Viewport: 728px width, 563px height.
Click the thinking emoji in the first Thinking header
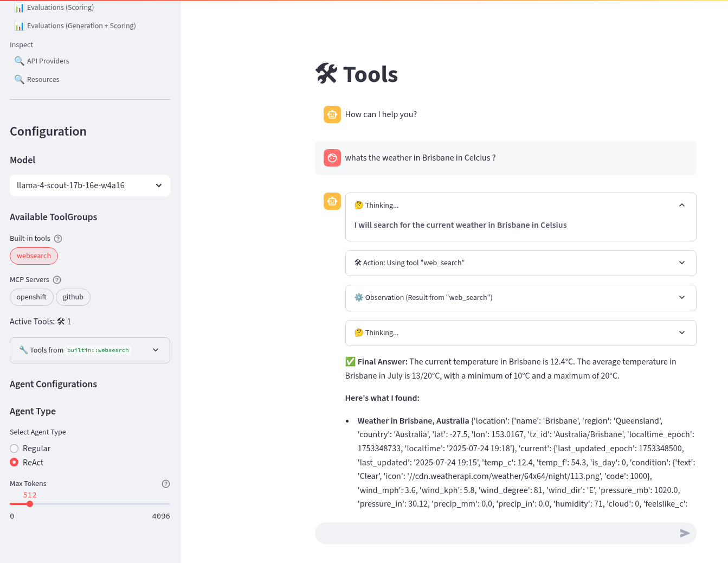point(359,206)
